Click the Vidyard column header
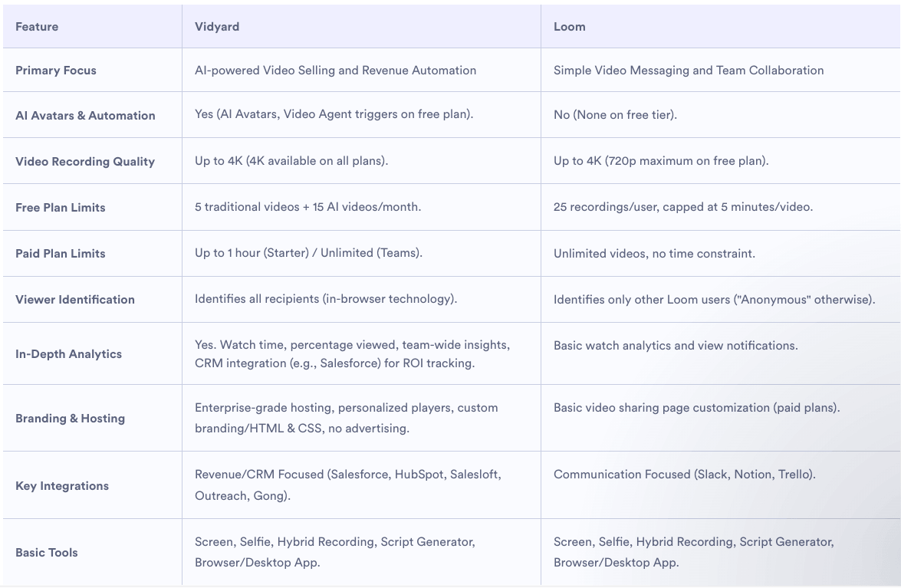This screenshot has height=588, width=901. 217,27
